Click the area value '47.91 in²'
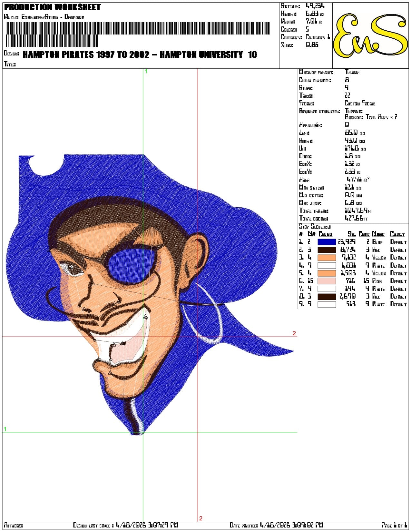This screenshot has height=532, width=411. pos(358,179)
